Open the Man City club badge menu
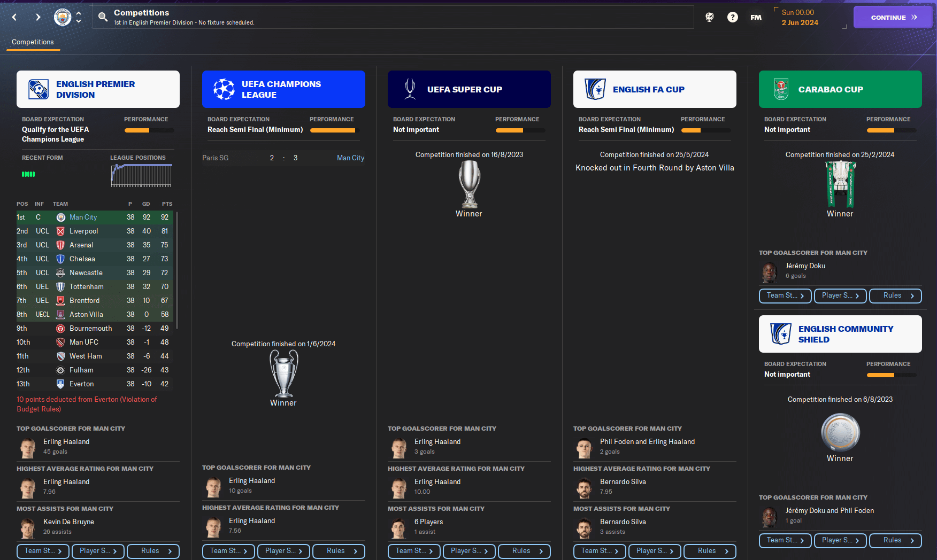The height and width of the screenshot is (560, 937). point(63,17)
